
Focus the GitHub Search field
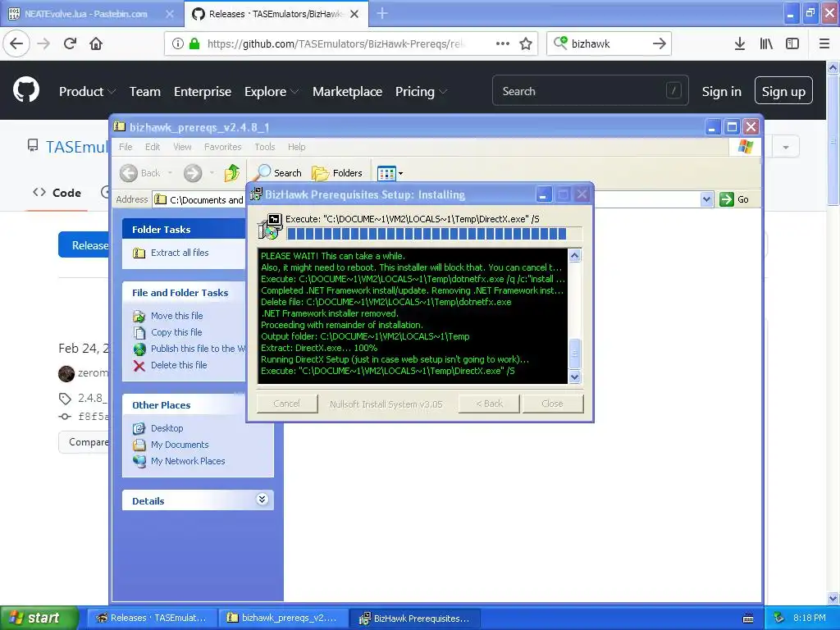tap(590, 90)
